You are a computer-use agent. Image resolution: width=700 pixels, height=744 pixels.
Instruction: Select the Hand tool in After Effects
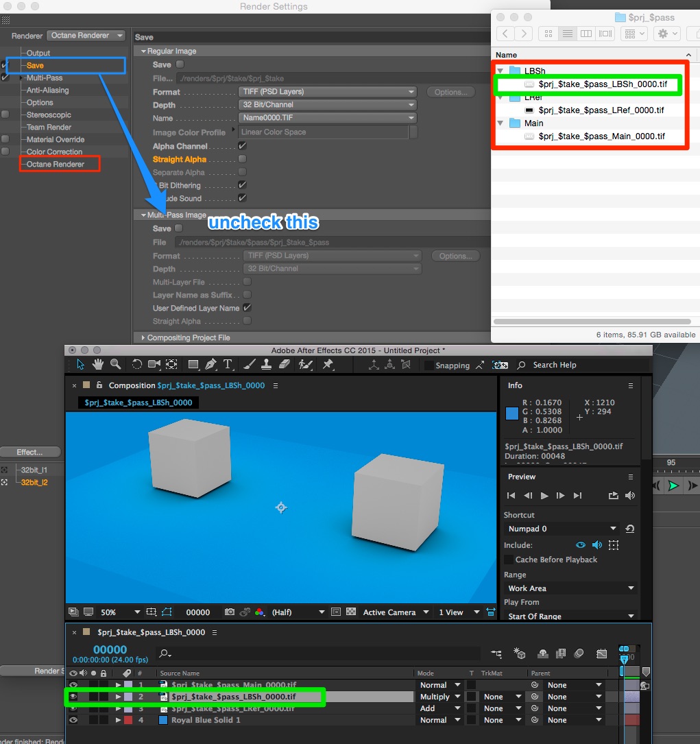[97, 364]
